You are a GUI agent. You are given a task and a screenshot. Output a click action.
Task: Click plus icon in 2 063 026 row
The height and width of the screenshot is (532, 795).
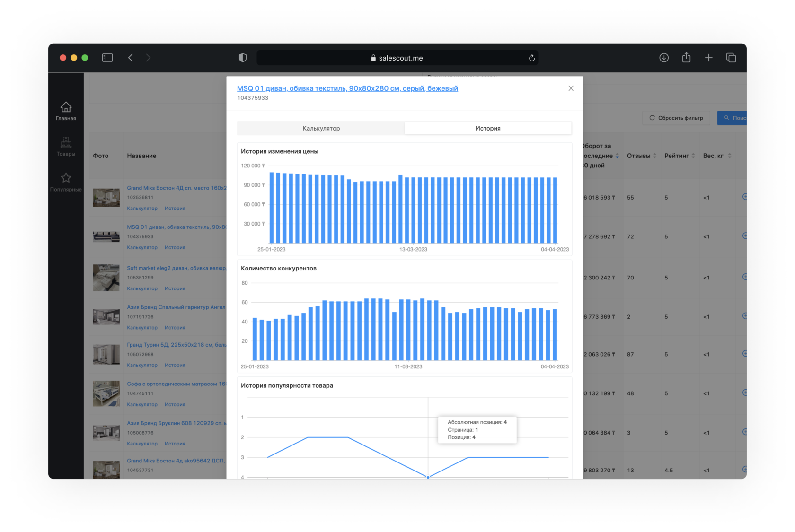coord(744,353)
